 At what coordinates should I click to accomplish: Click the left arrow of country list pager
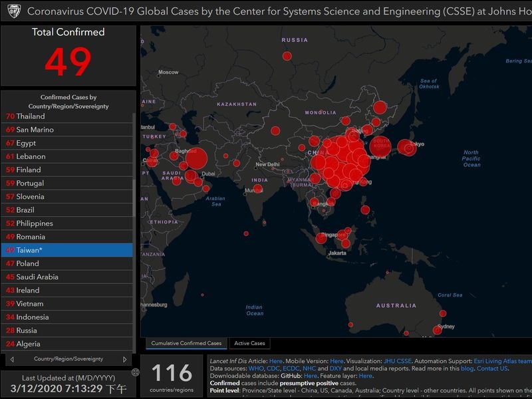pos(12,359)
